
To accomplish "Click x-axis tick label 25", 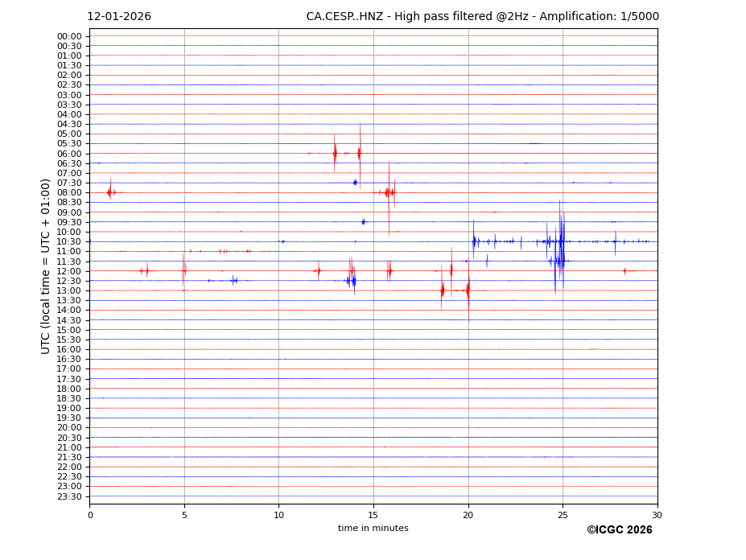I will pos(563,515).
